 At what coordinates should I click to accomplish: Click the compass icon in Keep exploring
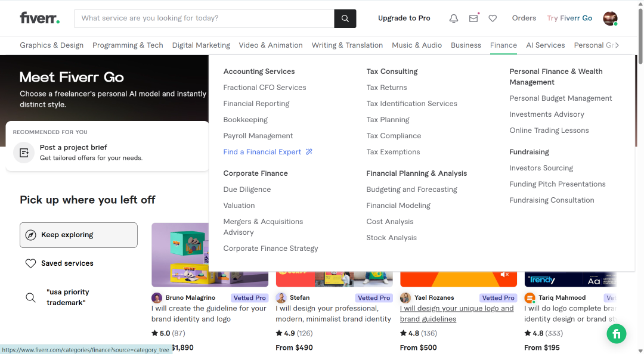[x=31, y=235]
